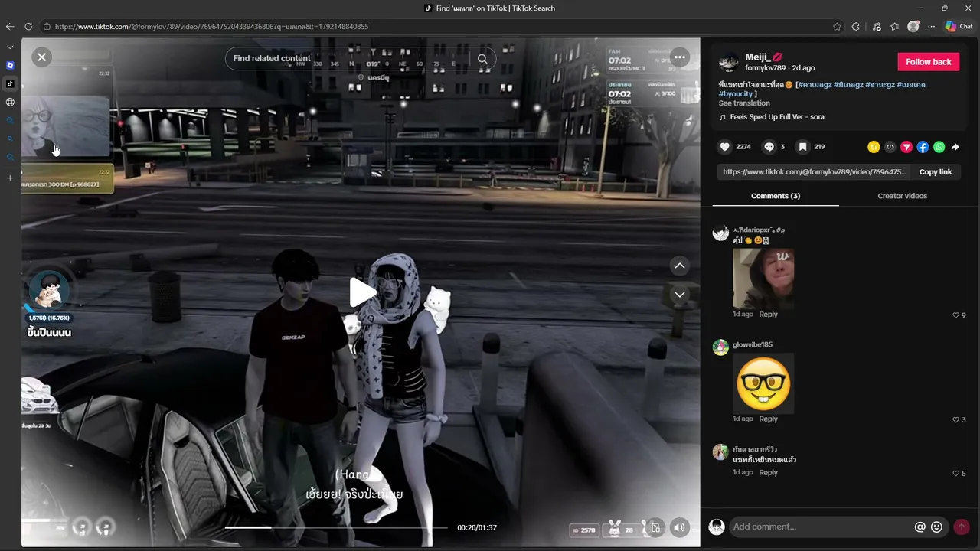The height and width of the screenshot is (551, 980).
Task: Like the comment with 5 likes
Action: tap(955, 474)
